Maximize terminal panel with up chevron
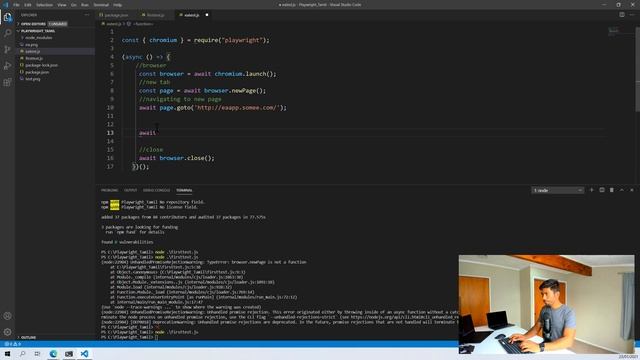 tap(622, 190)
